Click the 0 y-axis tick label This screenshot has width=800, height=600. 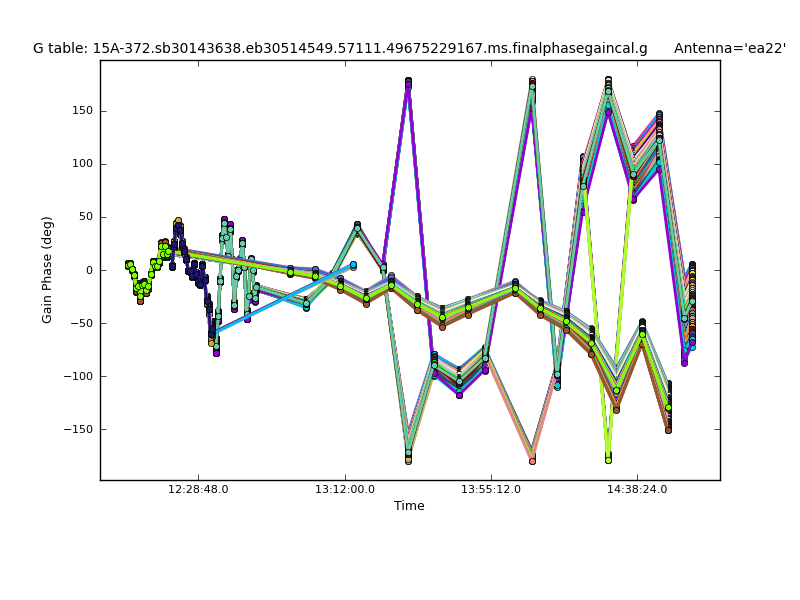(x=88, y=270)
